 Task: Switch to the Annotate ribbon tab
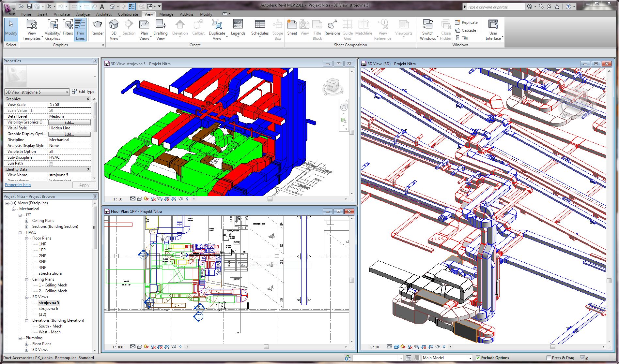62,14
